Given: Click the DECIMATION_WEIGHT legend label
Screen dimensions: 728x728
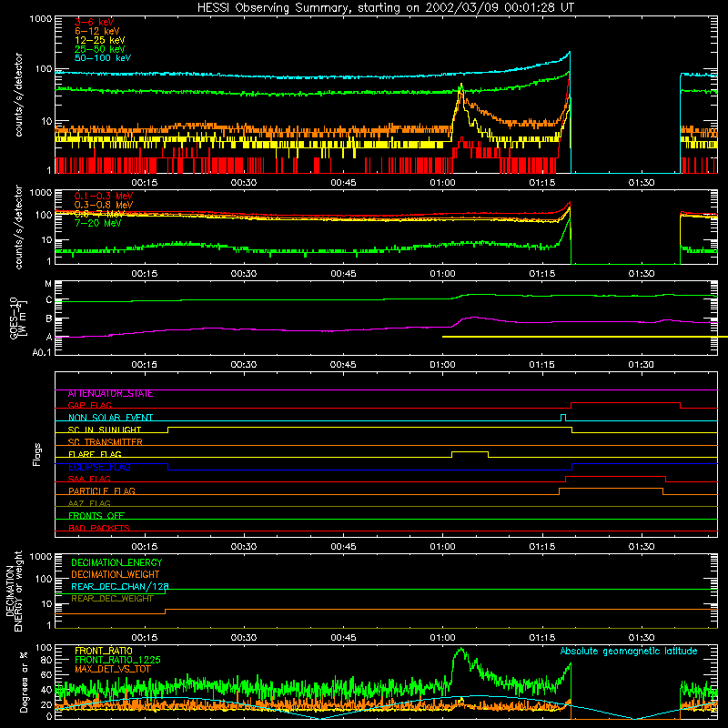Looking at the screenshot, I should click(116, 574).
